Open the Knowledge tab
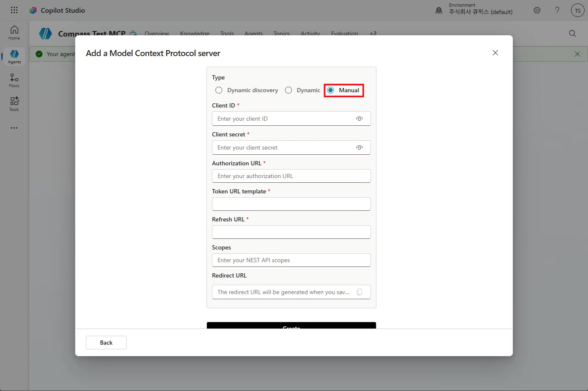This screenshot has height=391, width=588. 195,33
